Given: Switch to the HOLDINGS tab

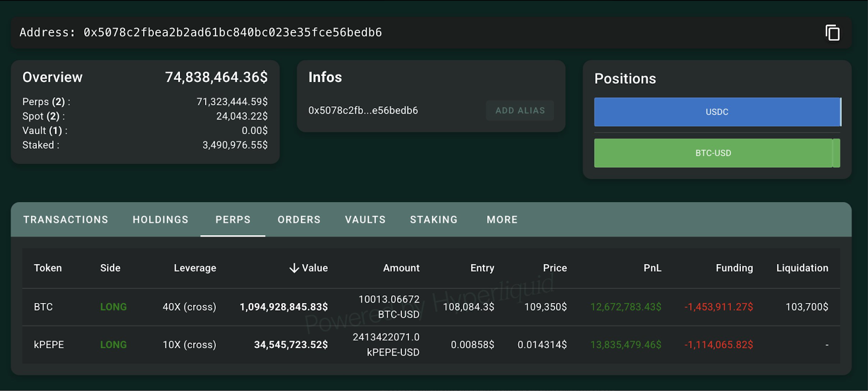Looking at the screenshot, I should tap(160, 219).
